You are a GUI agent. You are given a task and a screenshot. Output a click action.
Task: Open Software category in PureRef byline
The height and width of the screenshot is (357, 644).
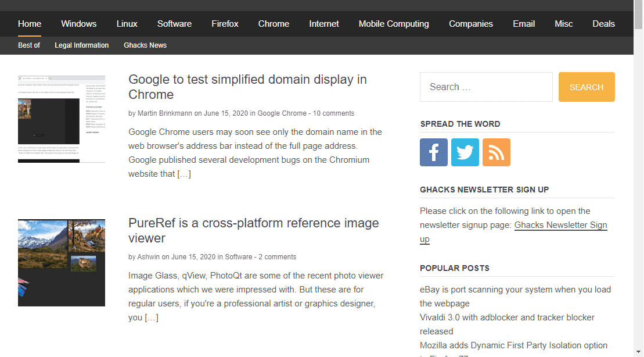coord(238,256)
